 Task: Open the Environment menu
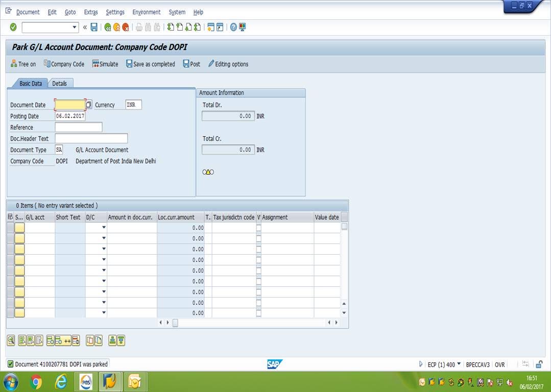pos(147,12)
